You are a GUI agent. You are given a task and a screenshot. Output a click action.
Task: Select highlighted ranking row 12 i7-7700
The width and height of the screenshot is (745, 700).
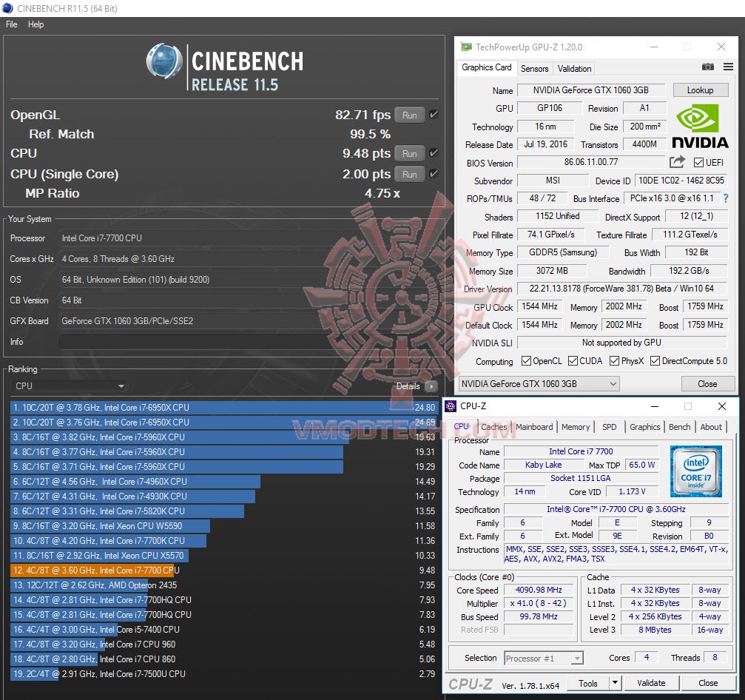pyautogui.click(x=223, y=571)
